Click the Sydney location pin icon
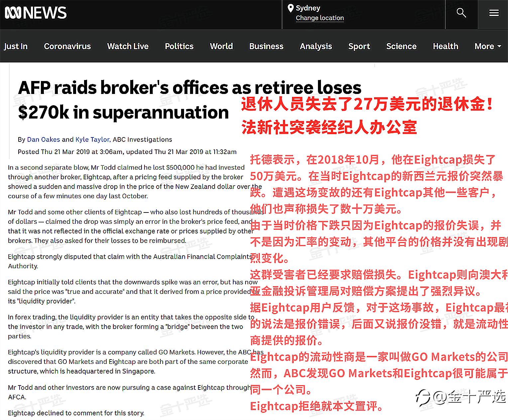The image size is (508, 420). click(290, 8)
